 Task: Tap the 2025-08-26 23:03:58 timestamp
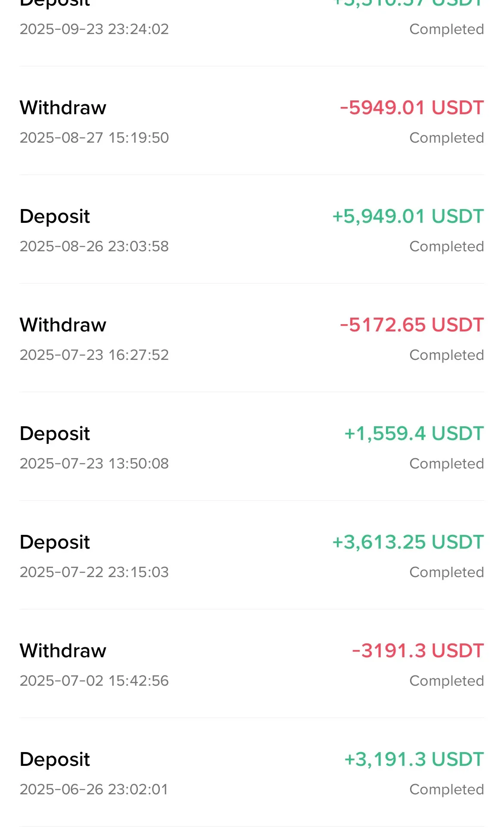tap(94, 247)
